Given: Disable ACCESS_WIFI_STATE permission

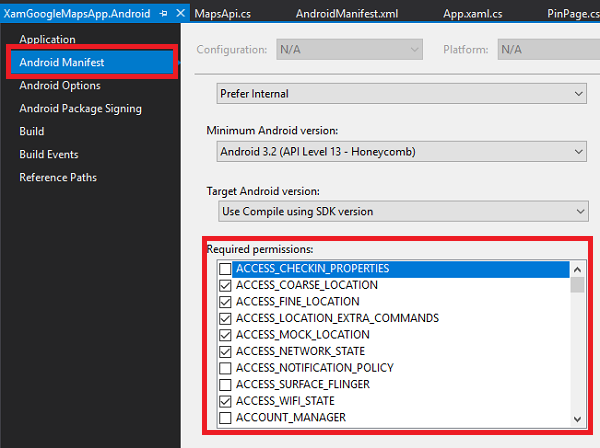Looking at the screenshot, I should (225, 400).
